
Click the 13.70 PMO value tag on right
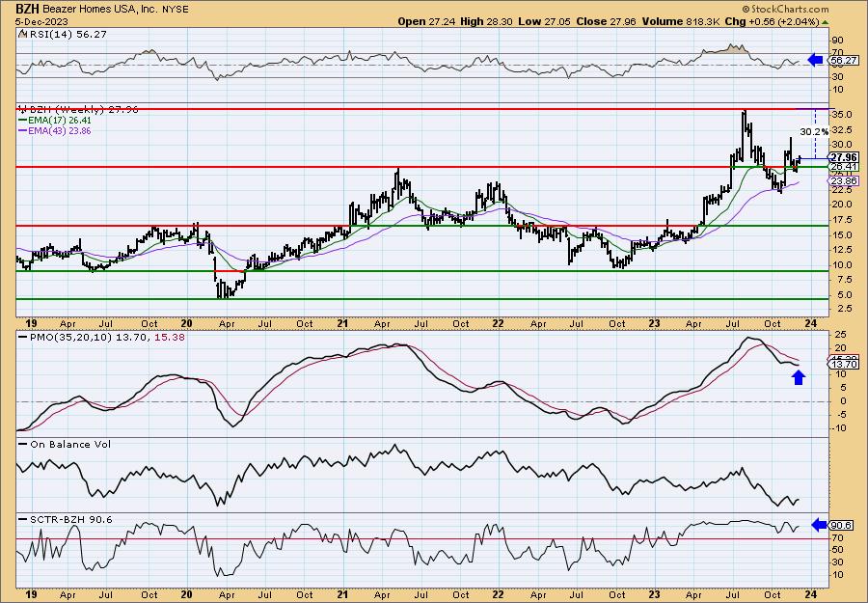[844, 365]
